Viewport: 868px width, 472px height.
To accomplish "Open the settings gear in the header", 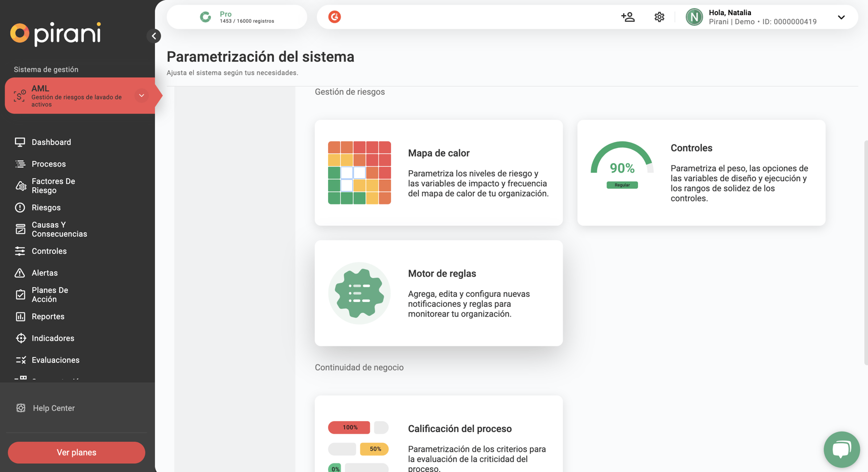I will click(659, 17).
